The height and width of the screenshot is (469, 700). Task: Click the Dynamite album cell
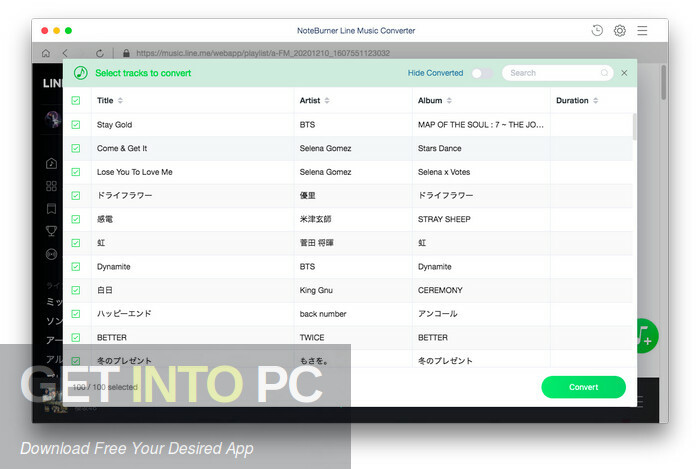[434, 266]
